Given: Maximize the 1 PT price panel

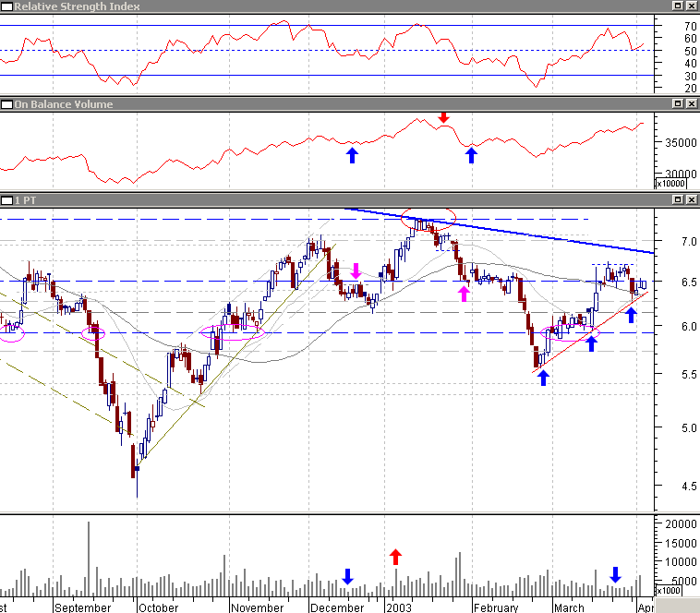Looking at the screenshot, I should point(678,199).
